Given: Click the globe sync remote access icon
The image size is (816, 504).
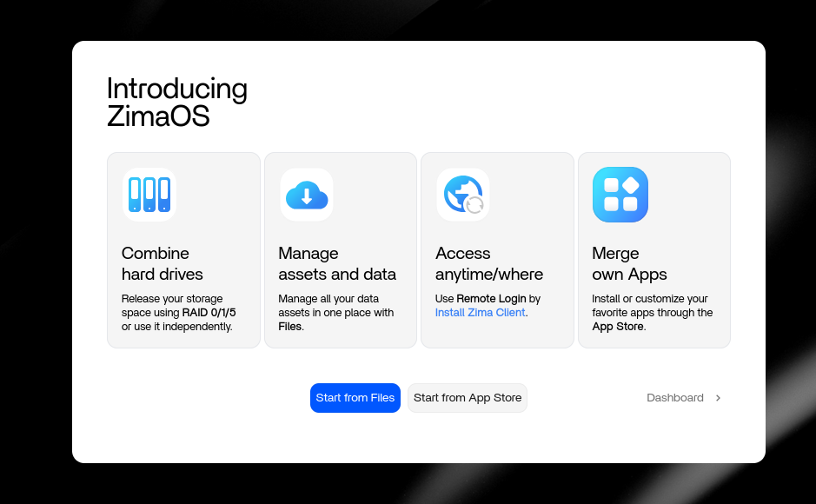Looking at the screenshot, I should (463, 195).
